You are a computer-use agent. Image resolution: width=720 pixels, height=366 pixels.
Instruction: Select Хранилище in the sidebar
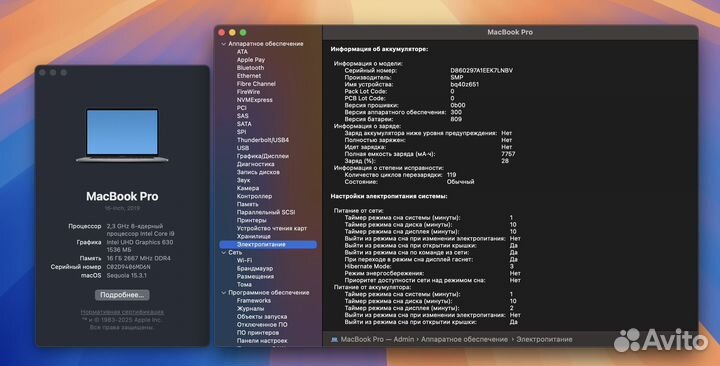(x=253, y=236)
